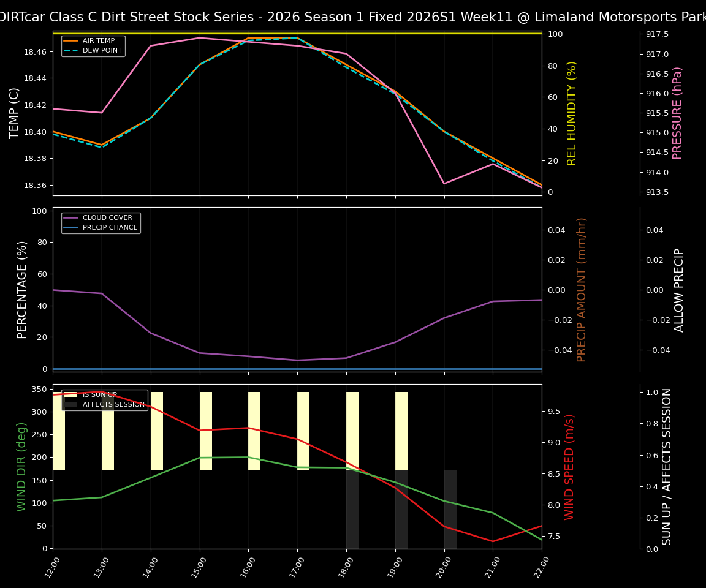The image size is (706, 588).
Task: Expand the legend in the cloud cover plot
Action: (101, 222)
